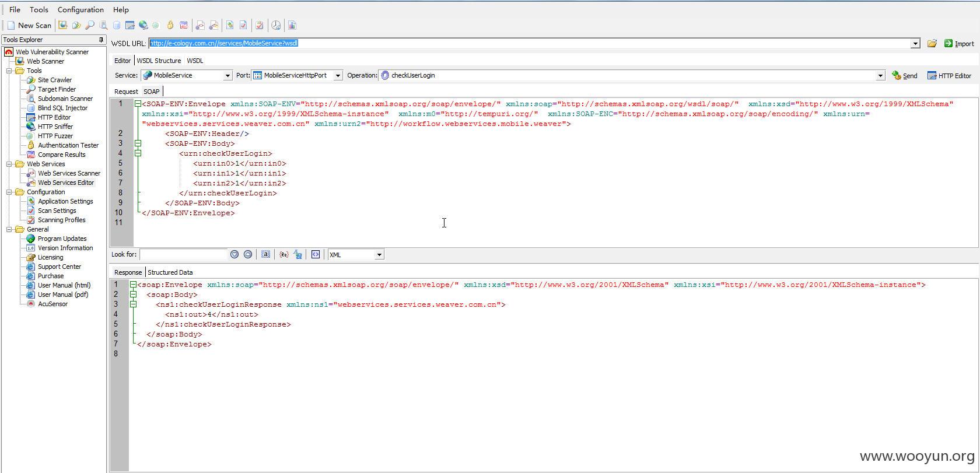Open the WSDL URL dropdown arrow
The image size is (980, 473).
[x=915, y=44]
